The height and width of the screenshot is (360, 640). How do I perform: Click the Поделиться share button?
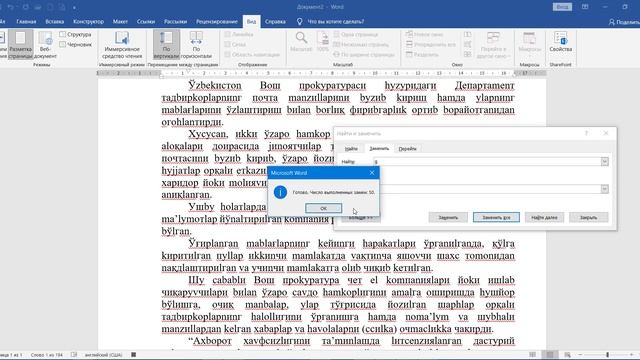click(x=624, y=22)
